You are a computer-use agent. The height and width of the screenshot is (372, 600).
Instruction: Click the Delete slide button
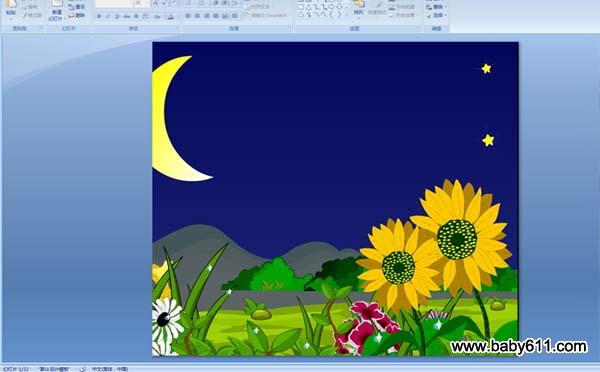click(77, 15)
